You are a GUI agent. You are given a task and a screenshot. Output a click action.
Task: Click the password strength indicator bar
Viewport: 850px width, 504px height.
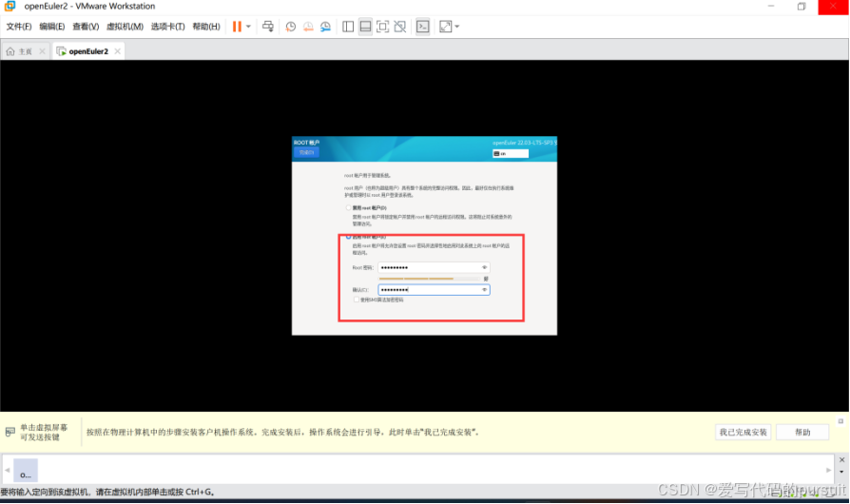tap(429, 279)
